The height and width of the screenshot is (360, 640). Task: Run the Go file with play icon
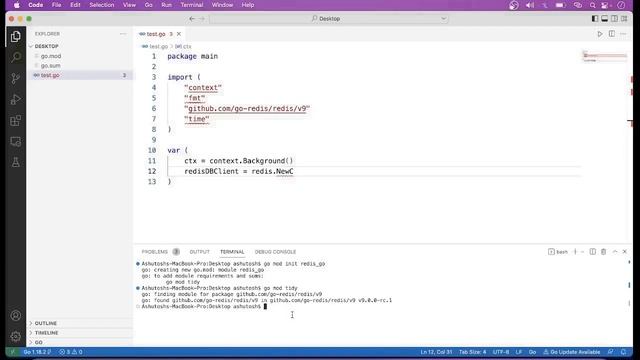[x=600, y=34]
